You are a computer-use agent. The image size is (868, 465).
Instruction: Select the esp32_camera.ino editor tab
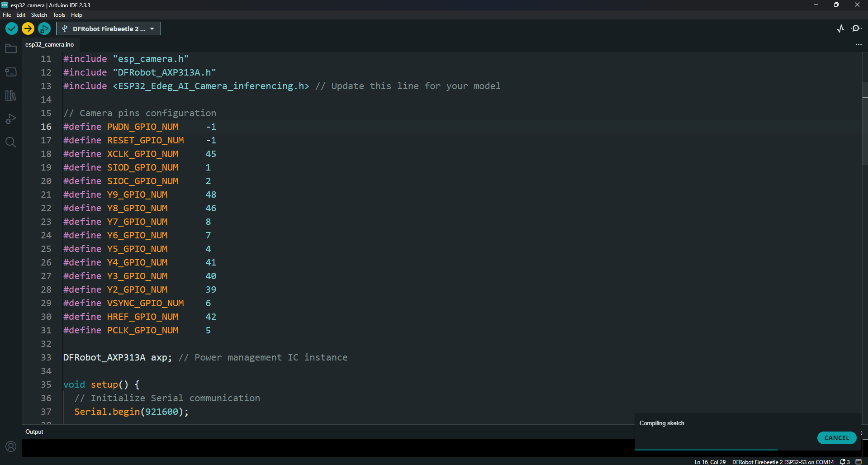point(49,44)
